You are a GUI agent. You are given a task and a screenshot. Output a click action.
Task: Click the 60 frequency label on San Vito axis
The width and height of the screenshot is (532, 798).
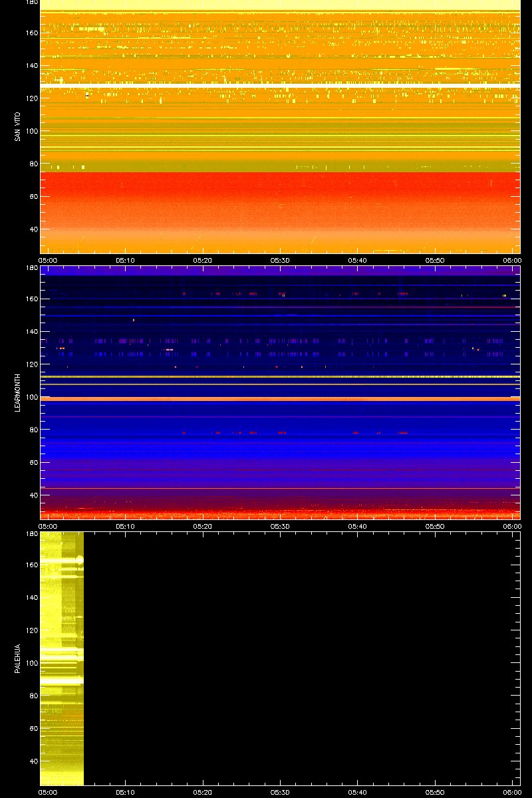[33, 197]
